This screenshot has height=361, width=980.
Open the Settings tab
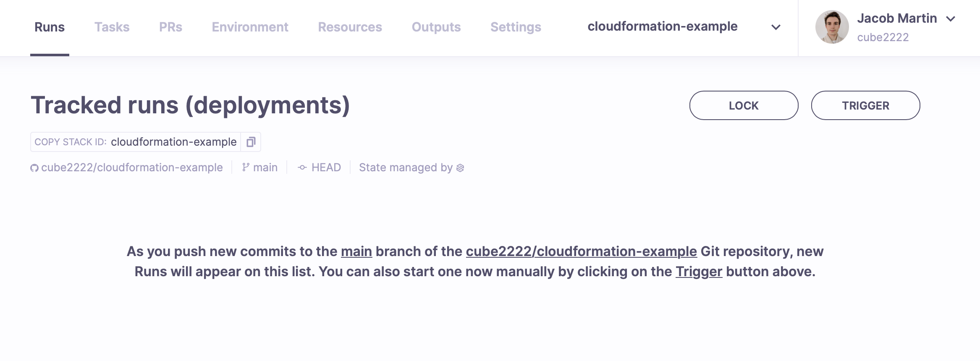[x=516, y=27]
